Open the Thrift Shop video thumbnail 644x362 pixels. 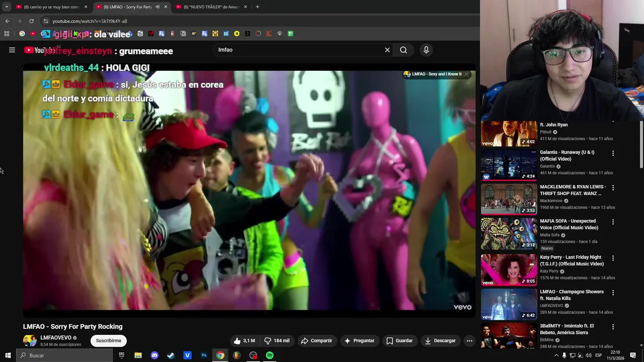click(509, 199)
